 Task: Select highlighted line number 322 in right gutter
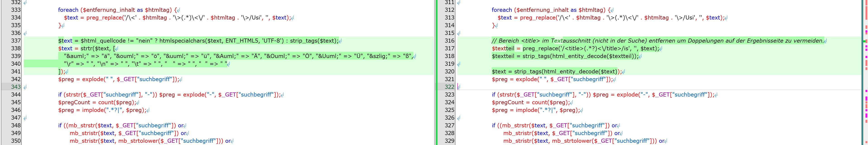[449, 87]
